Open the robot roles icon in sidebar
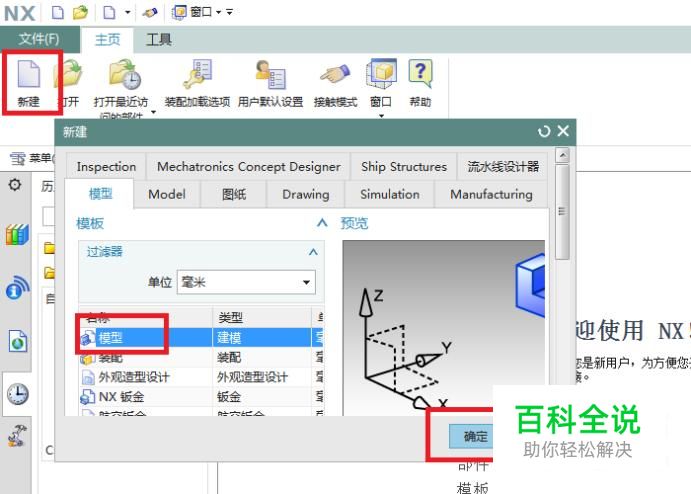 [18, 436]
